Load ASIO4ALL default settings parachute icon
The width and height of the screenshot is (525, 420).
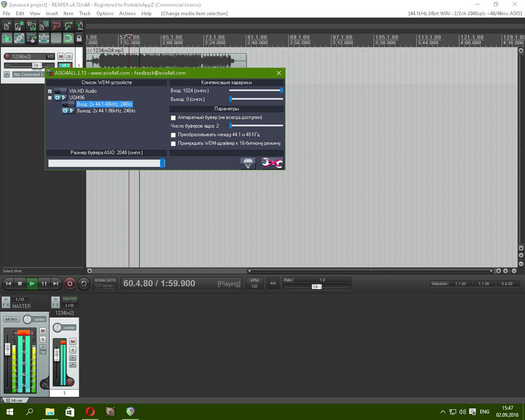click(248, 163)
